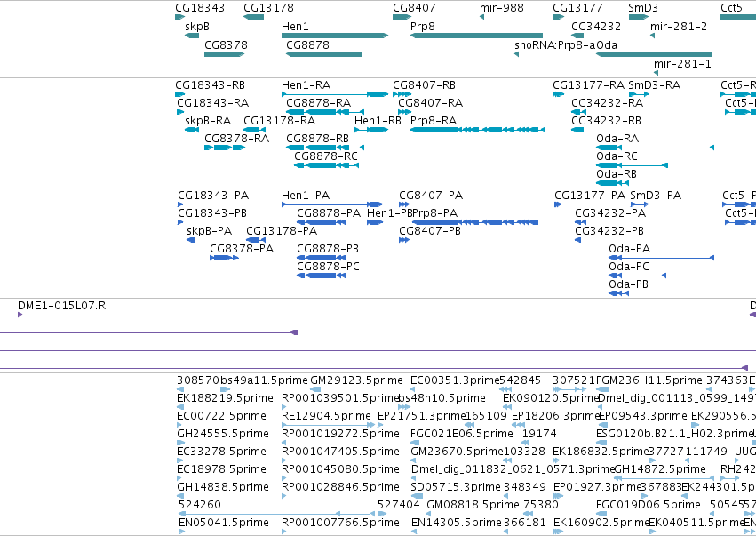
Task: Select the "RE12904.5prime" EST label
Action: coord(326,416)
